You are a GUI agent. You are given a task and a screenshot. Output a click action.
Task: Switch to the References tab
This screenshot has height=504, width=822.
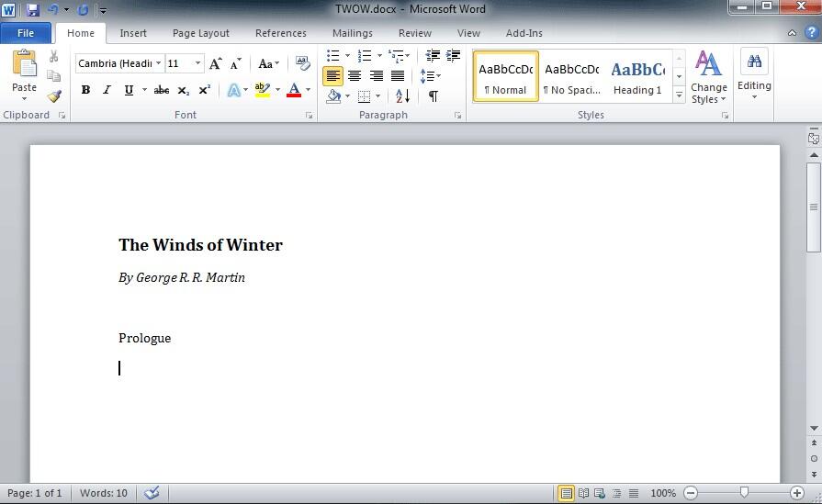point(280,33)
